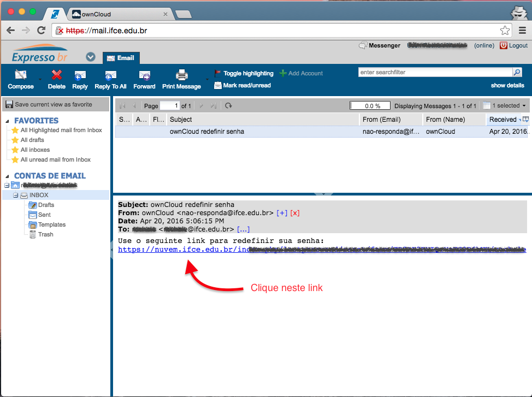This screenshot has width=532, height=397.
Task: Reload the browser page
Action: click(x=42, y=31)
